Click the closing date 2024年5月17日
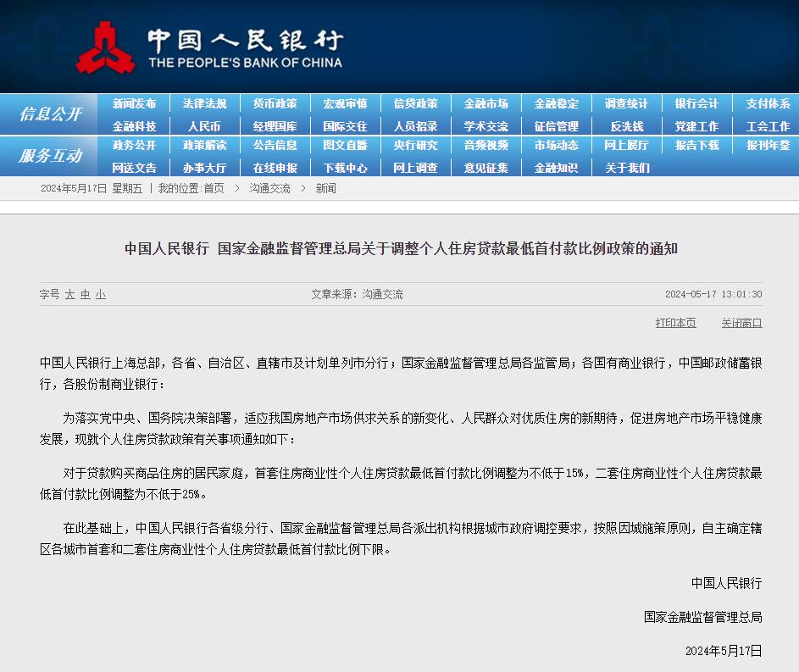Image resolution: width=799 pixels, height=672 pixels. click(x=724, y=651)
